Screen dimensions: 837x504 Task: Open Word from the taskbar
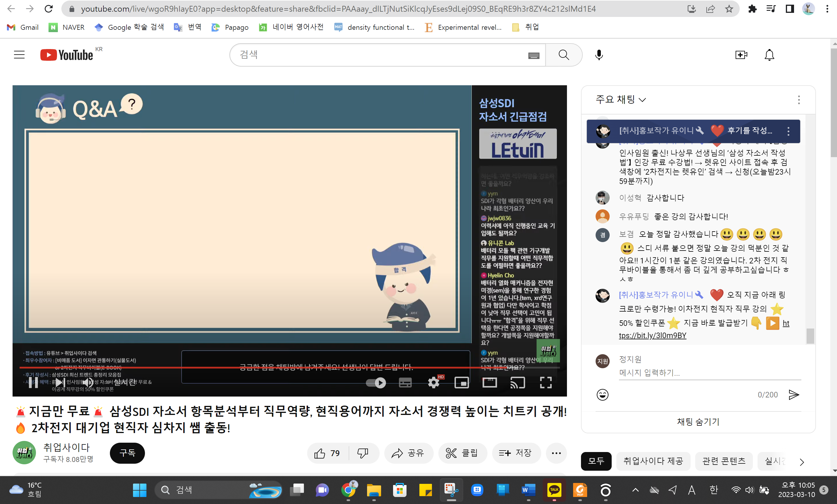tap(528, 490)
